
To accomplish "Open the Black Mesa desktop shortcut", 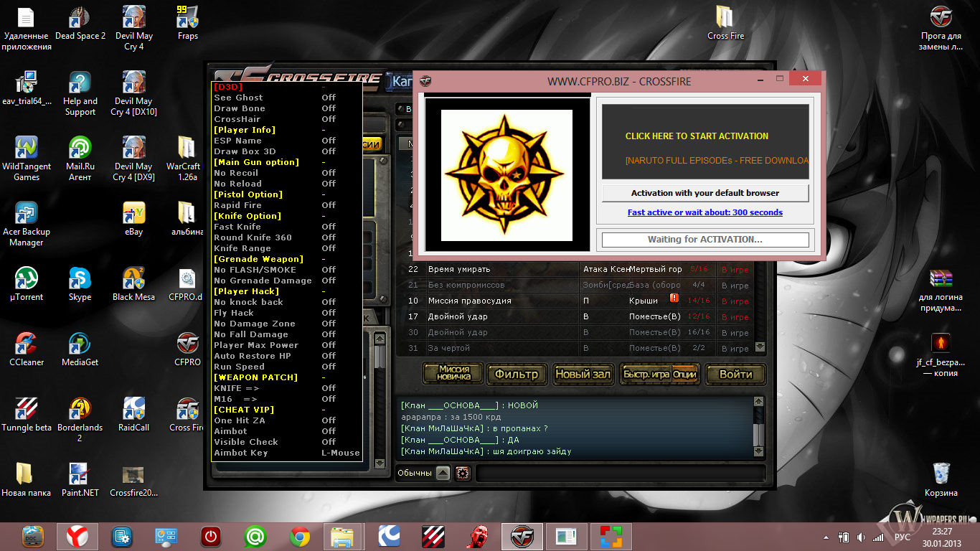I will pos(133,283).
